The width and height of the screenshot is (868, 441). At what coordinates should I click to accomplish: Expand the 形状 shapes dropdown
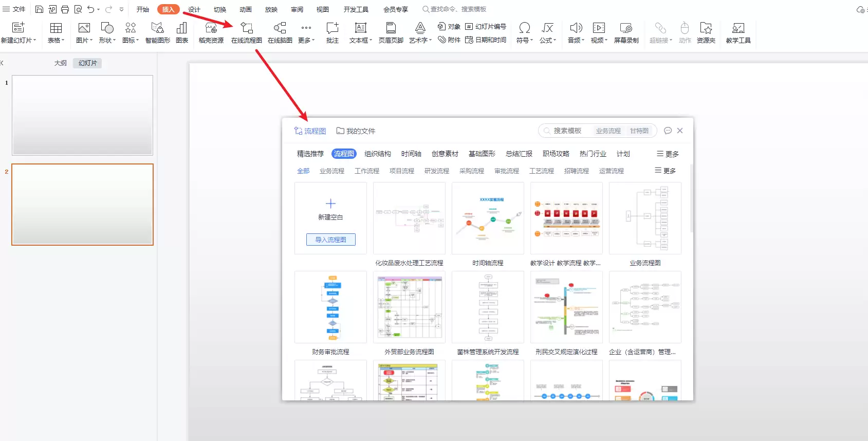[x=107, y=33]
